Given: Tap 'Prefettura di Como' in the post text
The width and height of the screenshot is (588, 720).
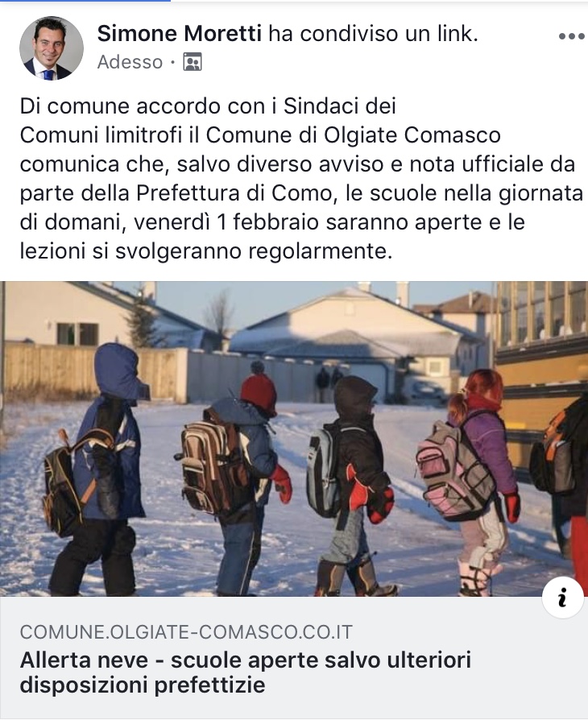Looking at the screenshot, I should pyautogui.click(x=234, y=193).
